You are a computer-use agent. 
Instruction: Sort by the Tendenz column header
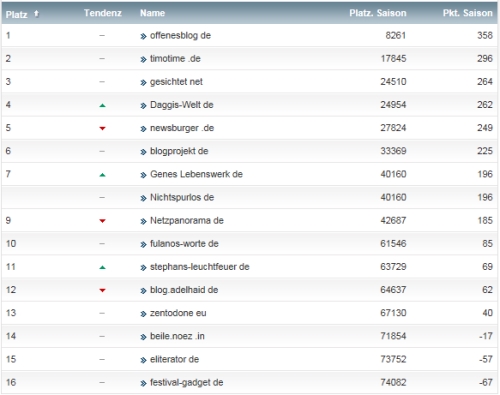point(103,13)
